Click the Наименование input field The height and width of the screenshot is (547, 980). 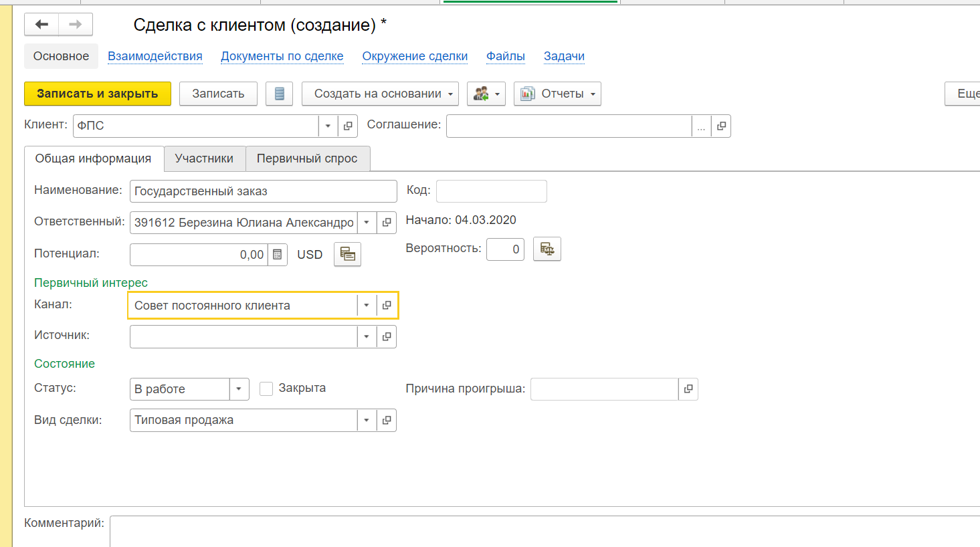tap(263, 191)
